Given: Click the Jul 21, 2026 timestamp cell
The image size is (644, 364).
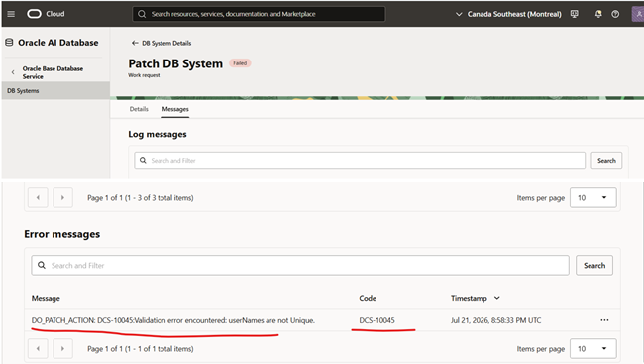Looking at the screenshot, I should (x=495, y=320).
